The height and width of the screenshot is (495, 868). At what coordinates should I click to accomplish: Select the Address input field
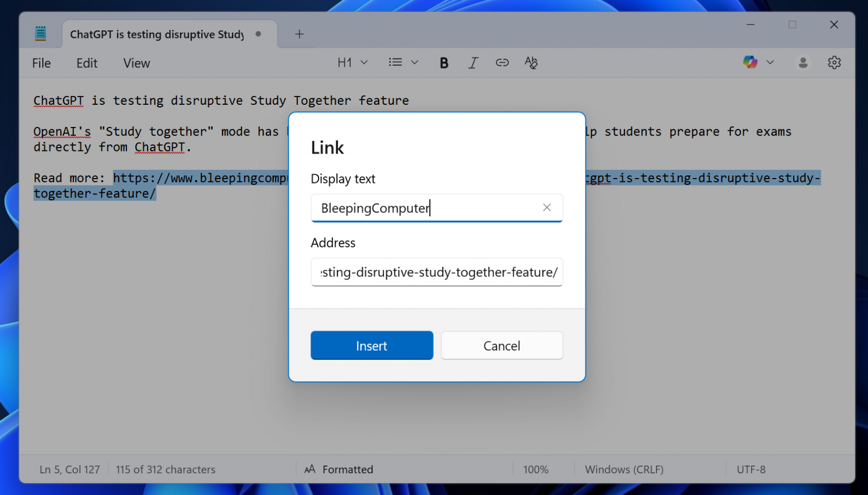point(437,272)
